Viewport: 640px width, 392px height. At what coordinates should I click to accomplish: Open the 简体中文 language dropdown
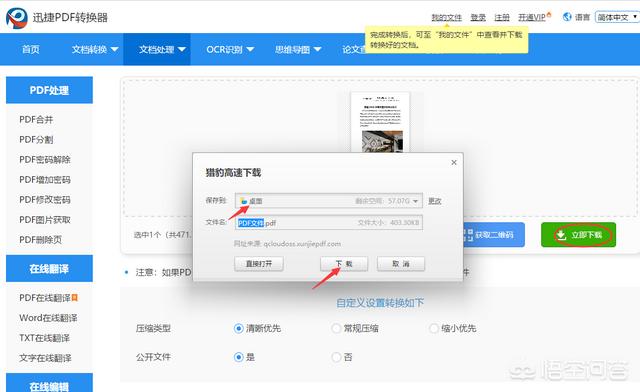[x=617, y=17]
